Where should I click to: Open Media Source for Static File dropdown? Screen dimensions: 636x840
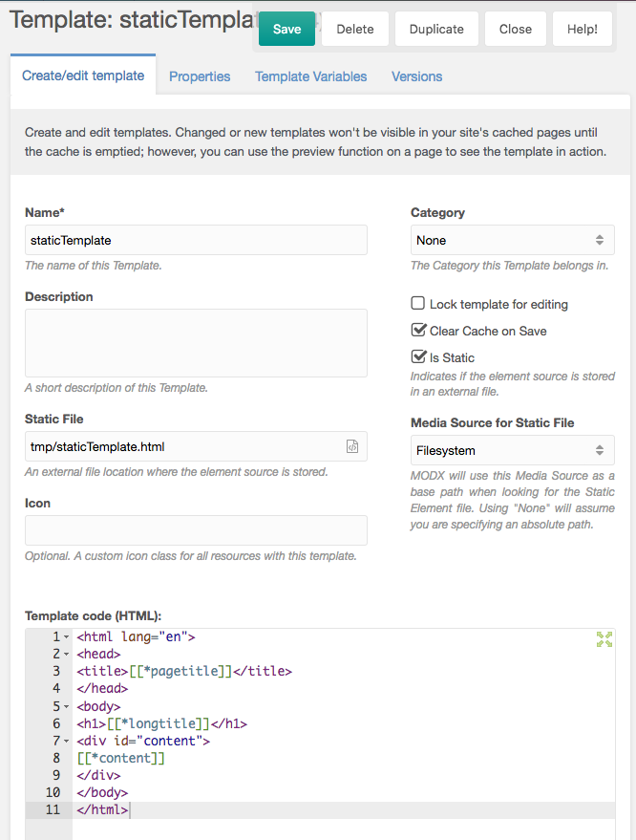tap(512, 450)
